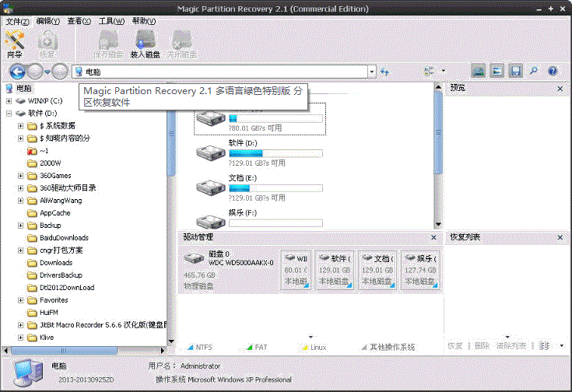The image size is (572, 392).
Task: Click the view mode icon in toolbar
Action: 429,71
